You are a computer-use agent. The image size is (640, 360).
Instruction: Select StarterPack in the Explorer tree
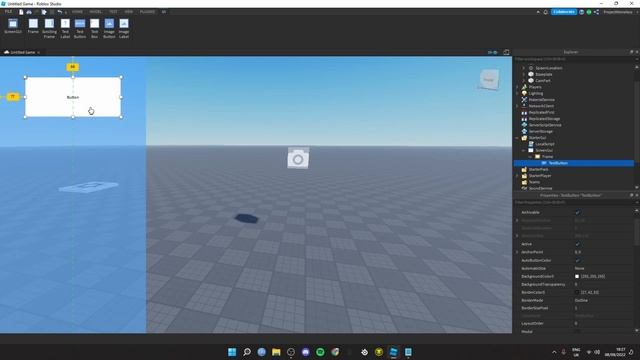coord(539,169)
